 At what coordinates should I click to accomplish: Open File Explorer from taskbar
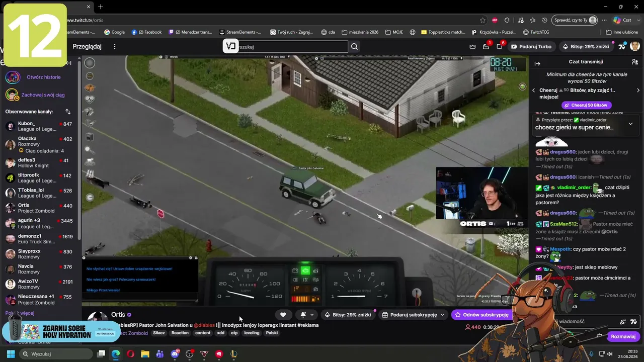click(145, 354)
